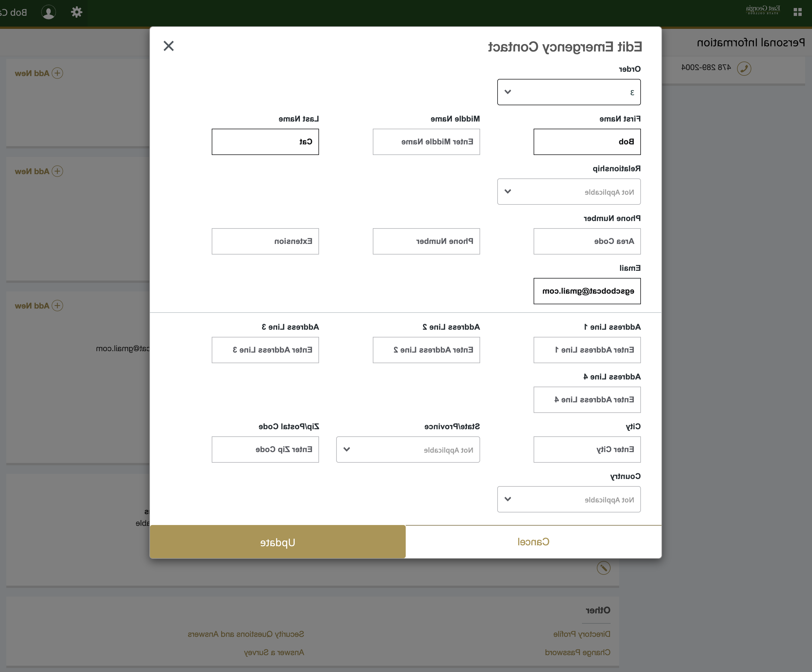Open the Order dropdown showing 3
The width and height of the screenshot is (812, 672).
pos(569,92)
